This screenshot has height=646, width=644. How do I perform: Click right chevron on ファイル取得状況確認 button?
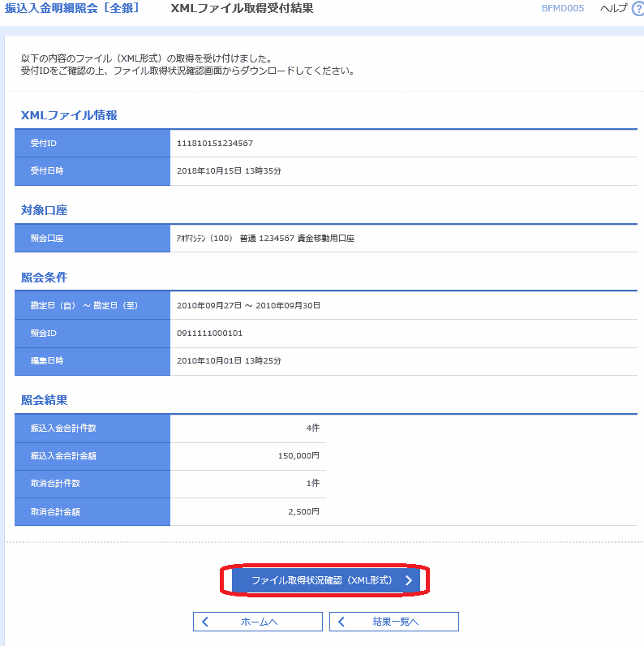tap(409, 580)
